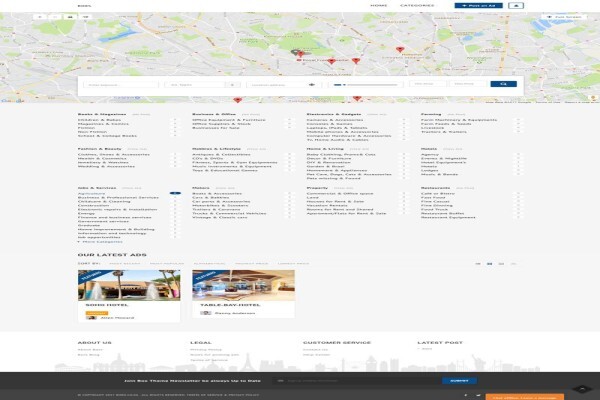Click the newsletter Submit button
The width and height of the screenshot is (600, 400).
pyautogui.click(x=459, y=381)
